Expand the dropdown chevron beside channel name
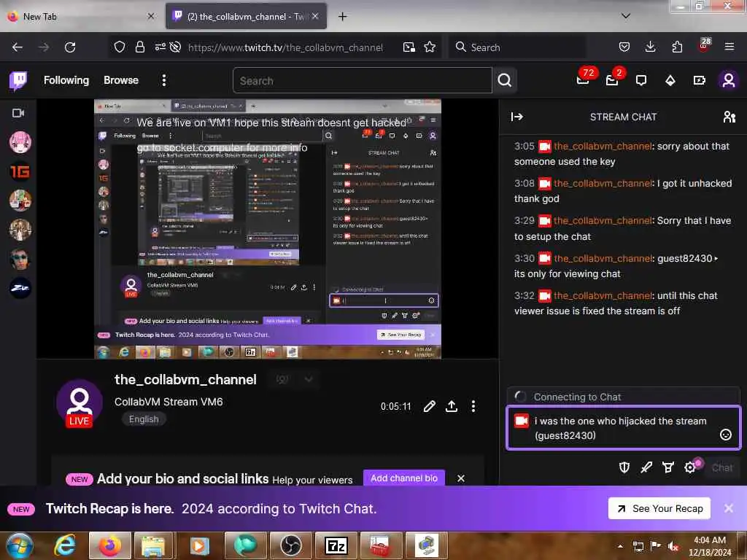747x560 pixels. point(309,379)
